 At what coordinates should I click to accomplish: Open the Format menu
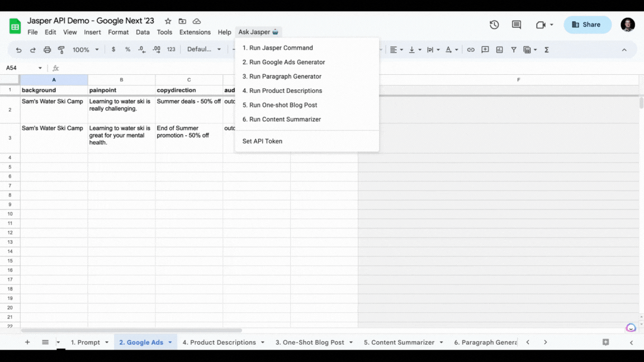[x=119, y=32]
